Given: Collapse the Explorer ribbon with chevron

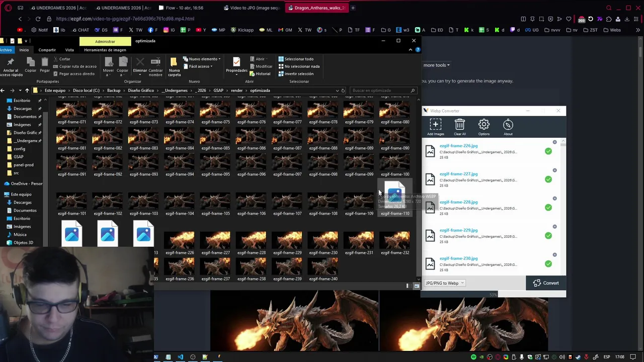Looking at the screenshot, I should (x=410, y=50).
